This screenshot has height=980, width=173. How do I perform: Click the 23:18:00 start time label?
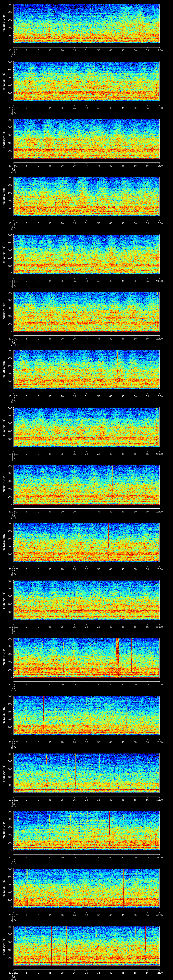(x=14, y=166)
